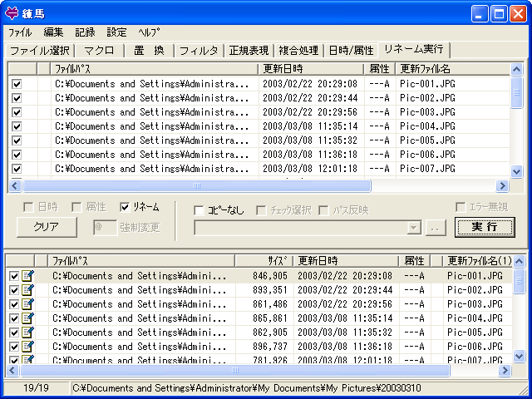Sort top list by 更新日時 column header

310,69
